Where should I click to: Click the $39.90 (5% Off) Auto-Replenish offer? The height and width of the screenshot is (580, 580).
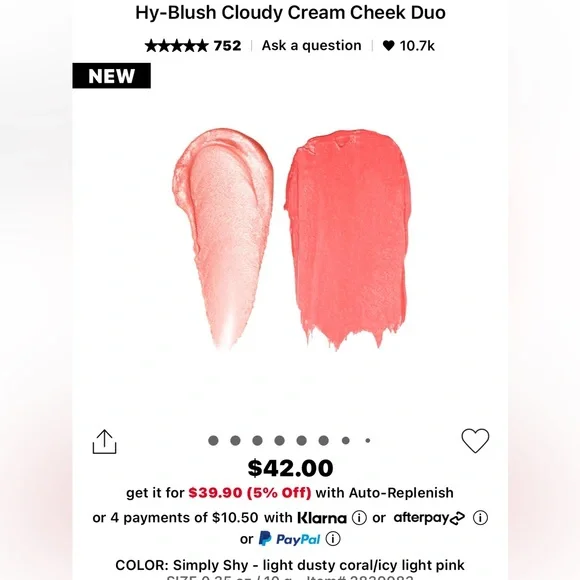(250, 493)
